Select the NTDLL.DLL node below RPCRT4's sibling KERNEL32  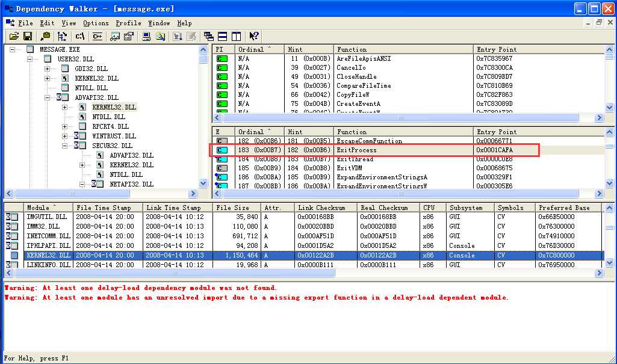(x=108, y=117)
